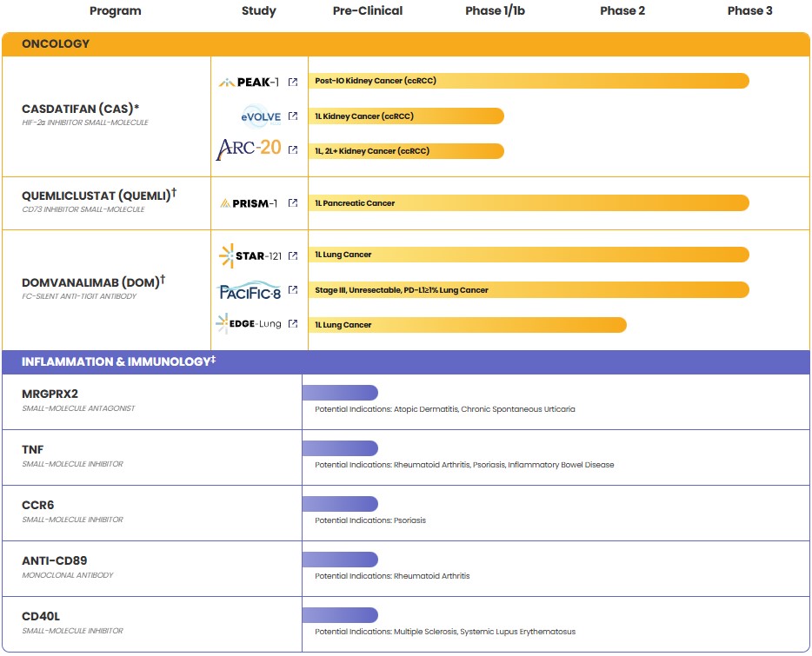Open external link icon for STAR-121
This screenshot has height=656, width=812.
[x=293, y=255]
